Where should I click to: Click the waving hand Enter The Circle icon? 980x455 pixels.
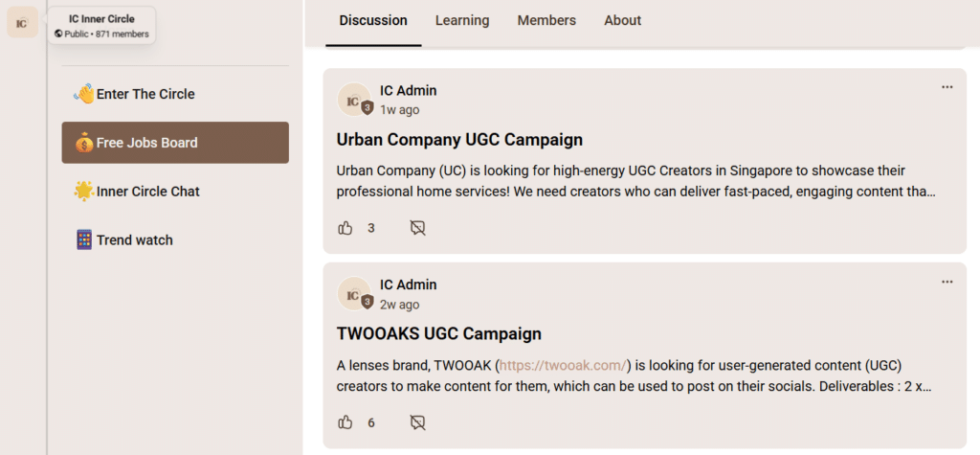[84, 94]
